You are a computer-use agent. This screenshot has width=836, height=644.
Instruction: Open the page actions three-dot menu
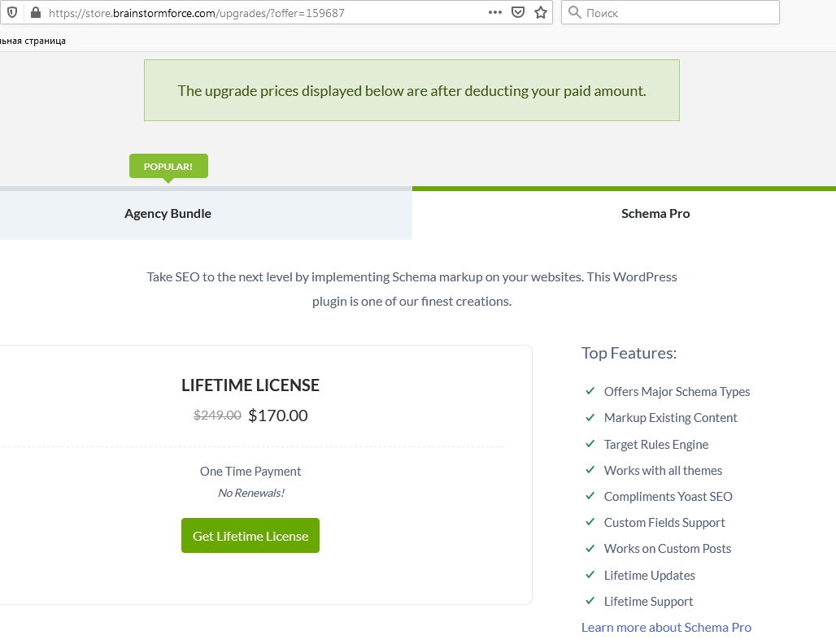coord(495,13)
